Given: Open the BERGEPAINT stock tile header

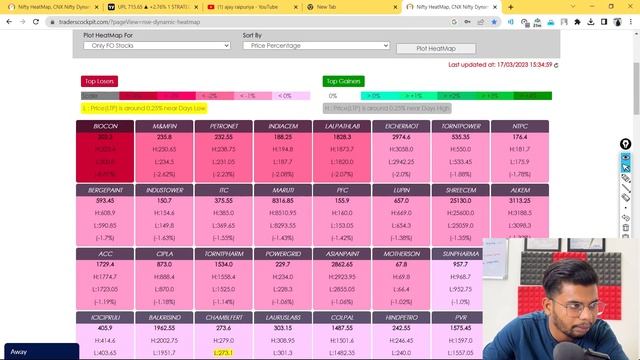Looking at the screenshot, I should (x=105, y=190).
